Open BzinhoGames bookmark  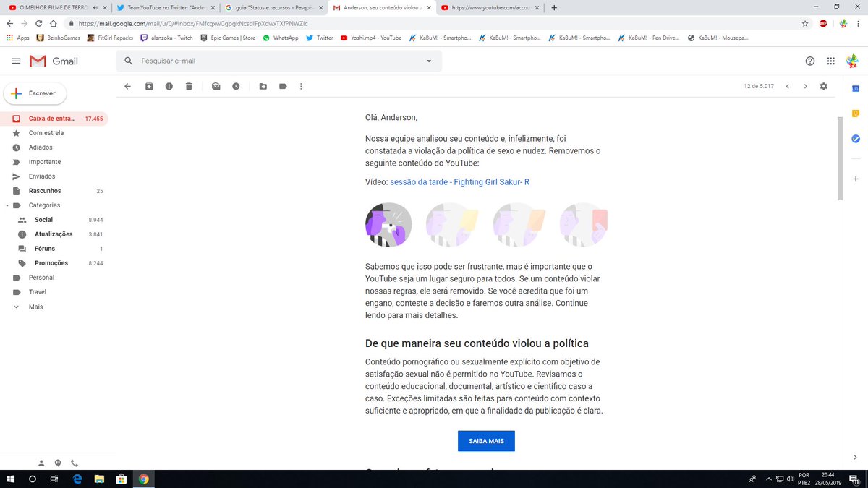coord(58,38)
